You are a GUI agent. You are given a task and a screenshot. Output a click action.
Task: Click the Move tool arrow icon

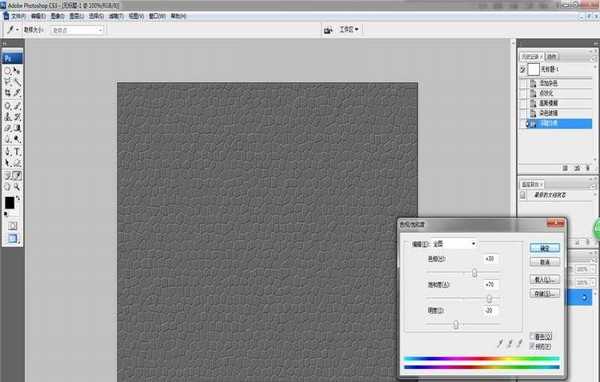click(x=17, y=71)
